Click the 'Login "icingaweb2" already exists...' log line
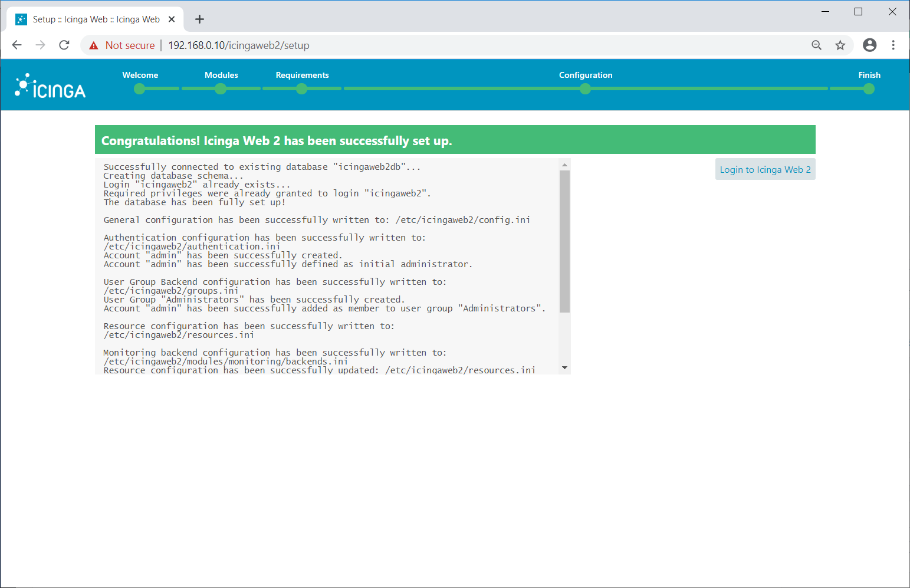The height and width of the screenshot is (588, 910). coord(197,185)
